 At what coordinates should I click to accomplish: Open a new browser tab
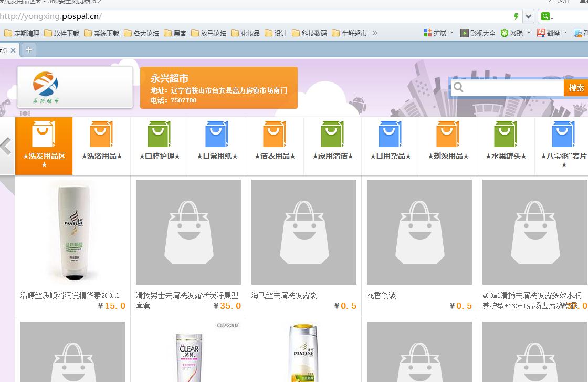pos(28,50)
